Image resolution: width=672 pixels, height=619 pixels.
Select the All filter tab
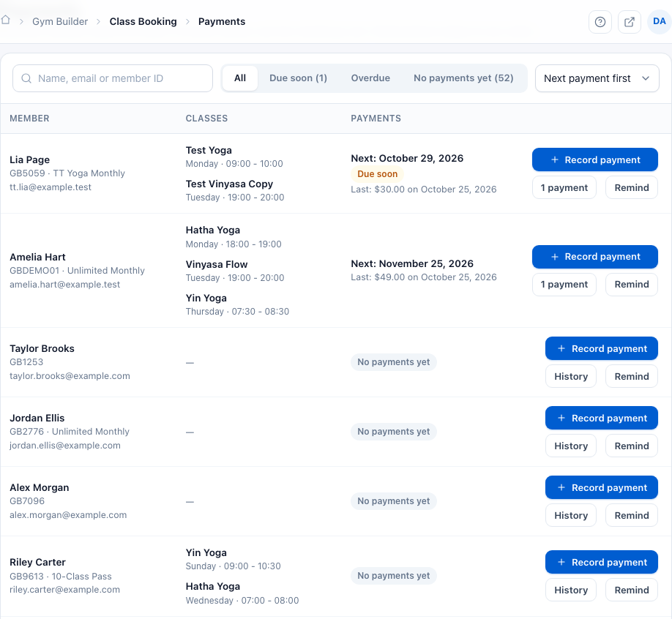point(240,78)
